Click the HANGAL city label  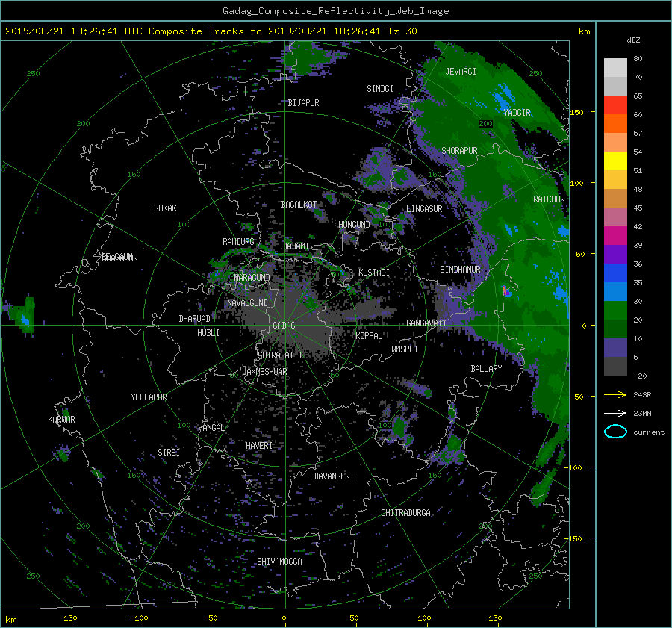click(x=211, y=428)
